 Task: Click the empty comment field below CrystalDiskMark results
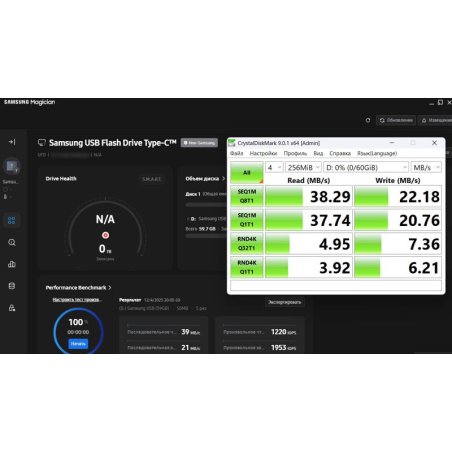[336, 286]
